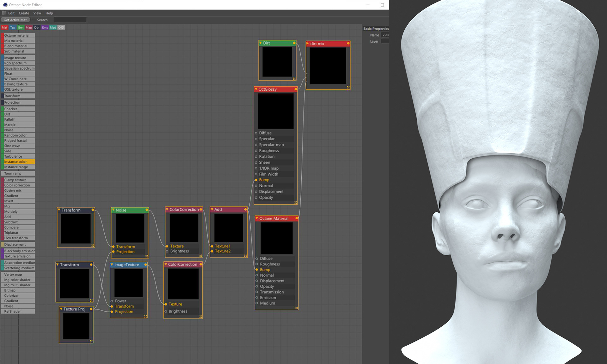Click the OctGlossy Diffuse input port
Viewport: 607px width, 364px height.
click(x=256, y=133)
